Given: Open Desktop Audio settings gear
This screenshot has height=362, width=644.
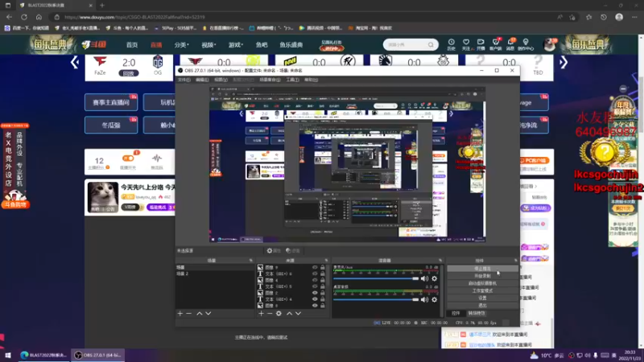Looking at the screenshot, I should point(434,299).
